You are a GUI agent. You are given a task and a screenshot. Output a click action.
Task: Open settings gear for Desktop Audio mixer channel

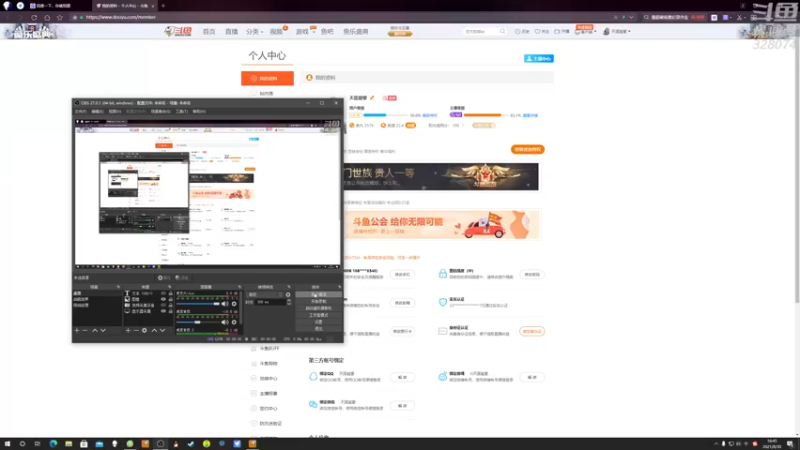tap(234, 322)
